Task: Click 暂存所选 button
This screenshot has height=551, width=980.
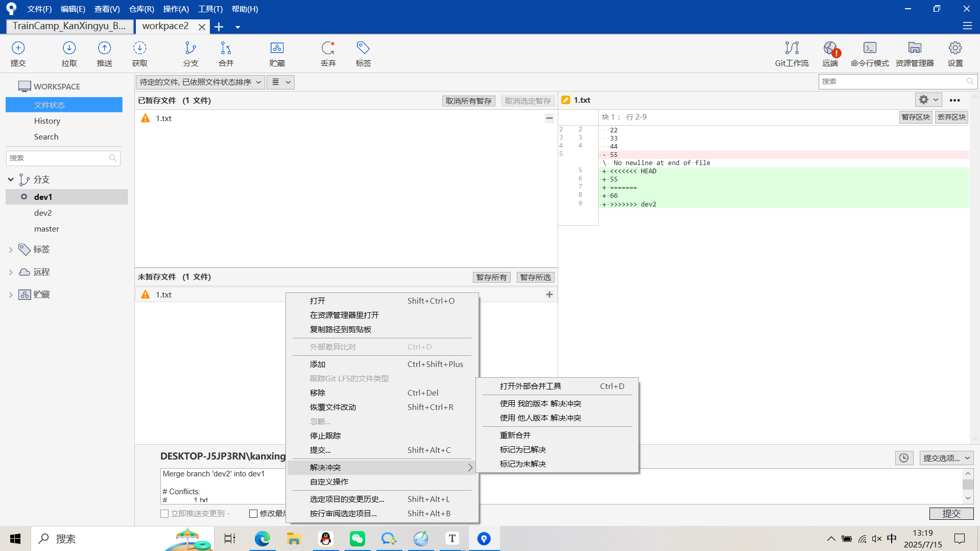Action: click(x=535, y=277)
